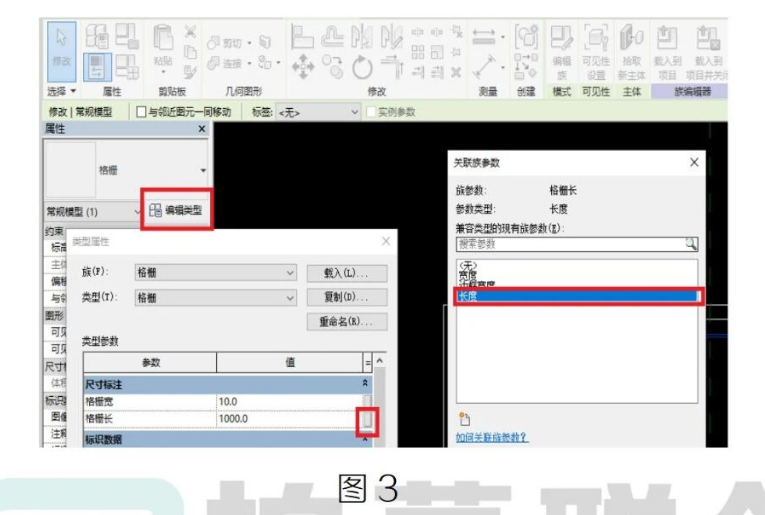Select the Pin tool
765x515 pixels.
(x=456, y=52)
